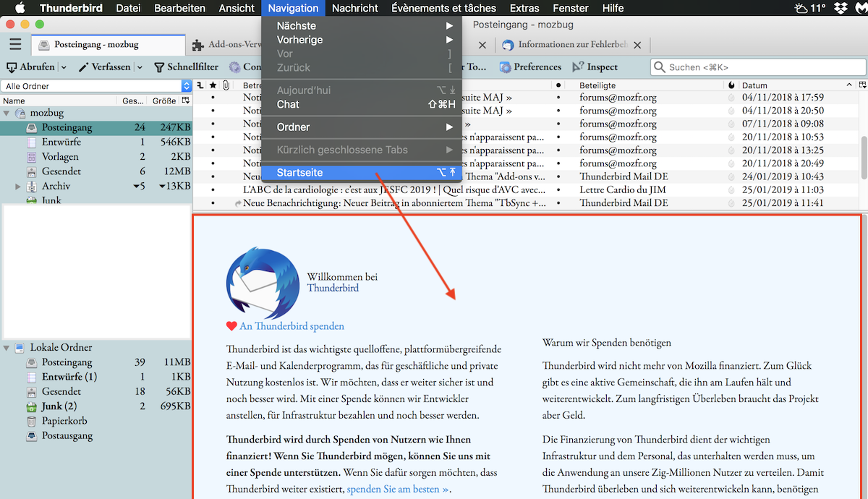Open the hamburger app menu
Screen dimensions: 868x499
15,45
